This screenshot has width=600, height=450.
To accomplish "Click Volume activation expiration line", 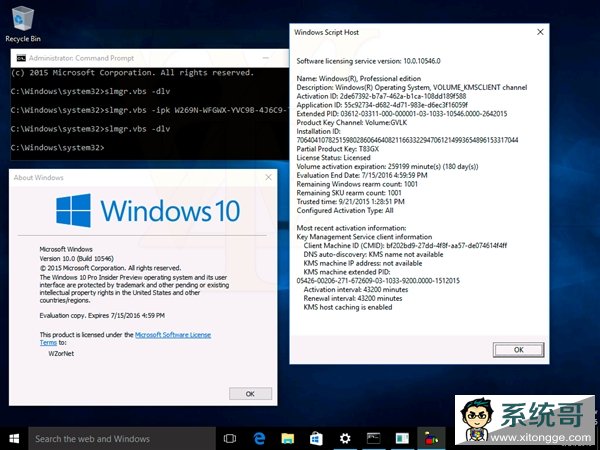I will pyautogui.click(x=387, y=166).
